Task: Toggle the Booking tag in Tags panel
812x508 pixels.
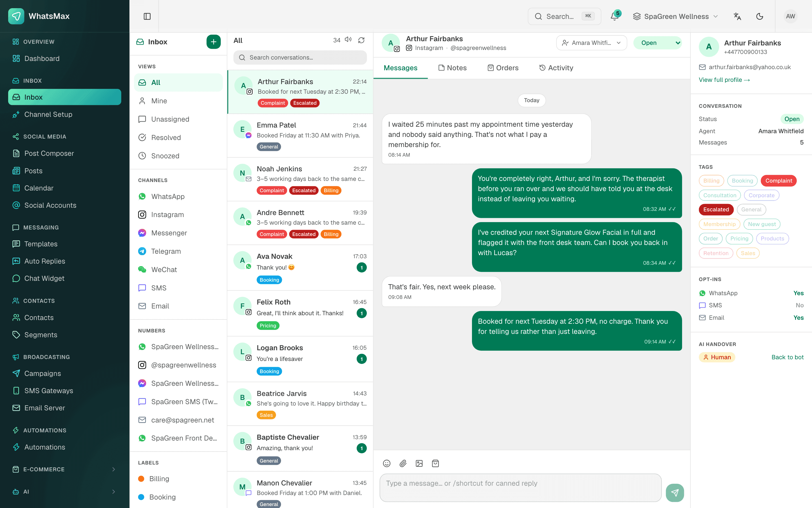Action: (742, 180)
